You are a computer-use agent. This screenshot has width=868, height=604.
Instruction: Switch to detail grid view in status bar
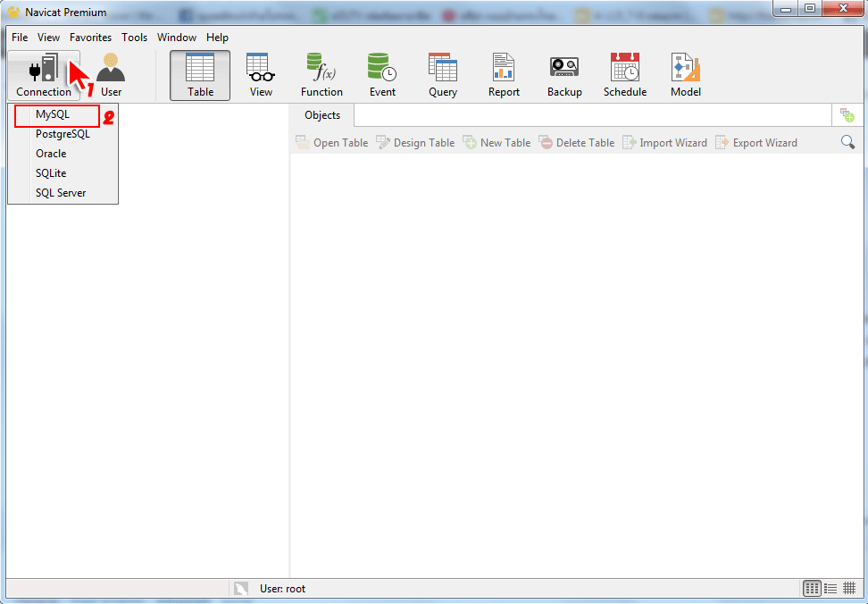pyautogui.click(x=812, y=589)
